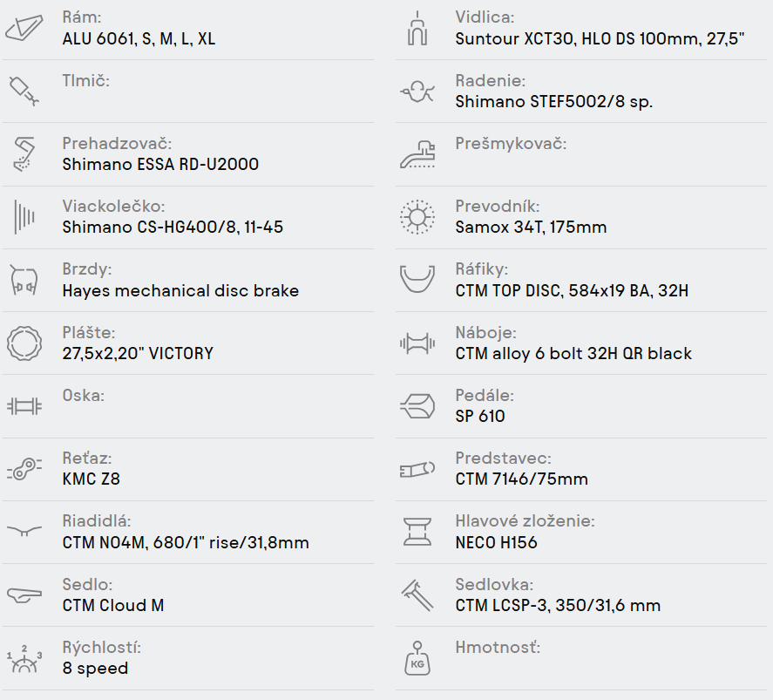773x700 pixels.
Task: Click the 'Hlavové zloženie:' label
Action: click(525, 521)
